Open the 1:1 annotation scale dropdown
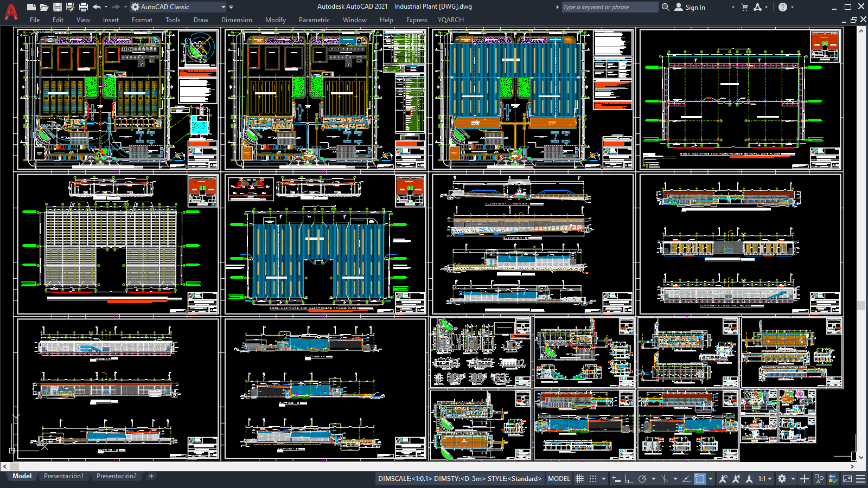The height and width of the screenshot is (488, 868). [765, 479]
